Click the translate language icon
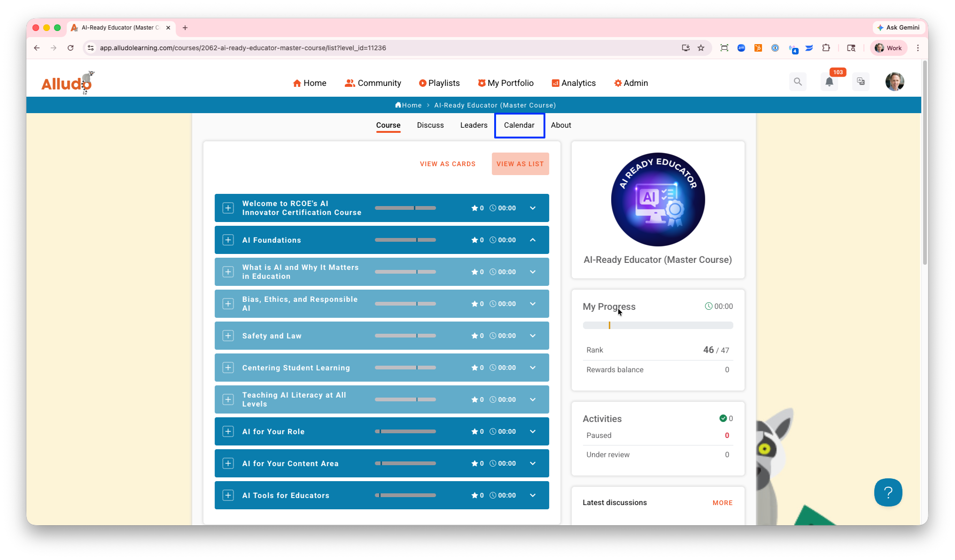 click(x=861, y=82)
